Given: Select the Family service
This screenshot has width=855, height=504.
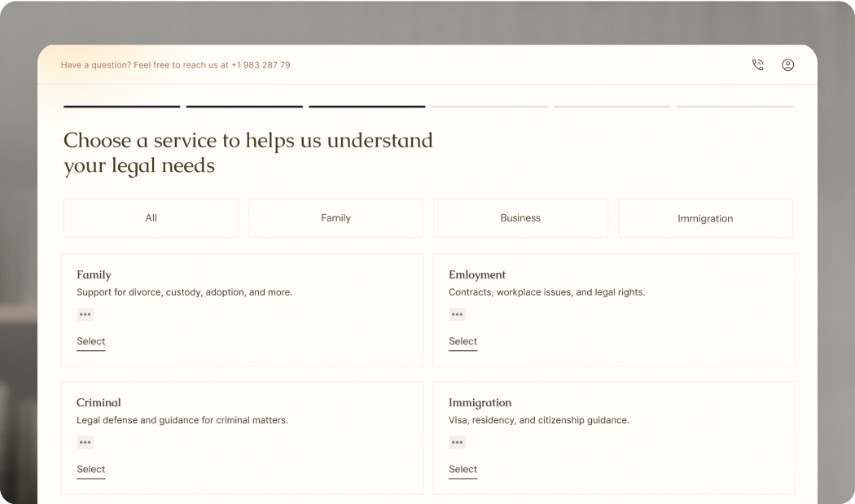Looking at the screenshot, I should (90, 341).
